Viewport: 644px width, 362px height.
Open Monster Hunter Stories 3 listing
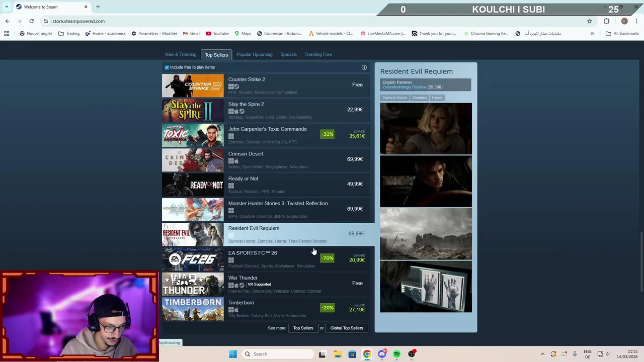coord(266,209)
